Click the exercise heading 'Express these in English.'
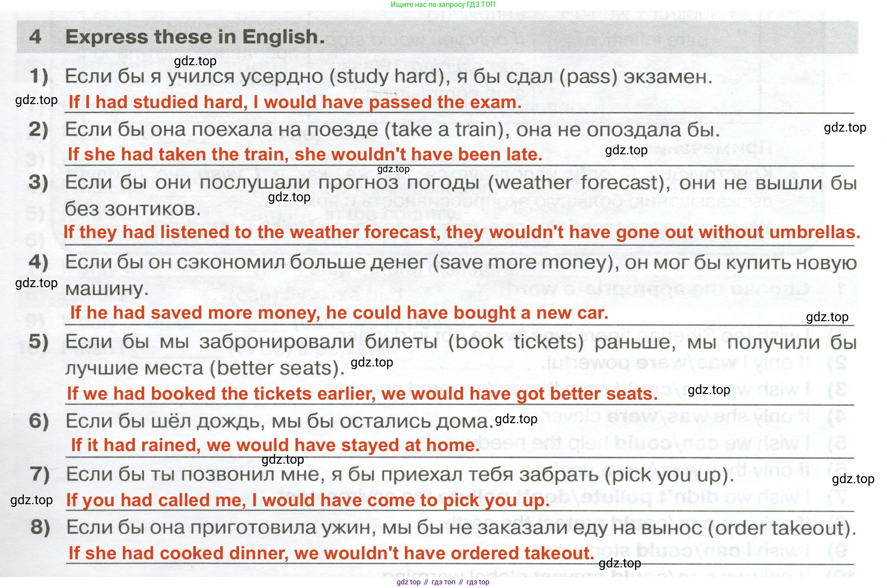Screen dimensions: 887x588 click(195, 37)
